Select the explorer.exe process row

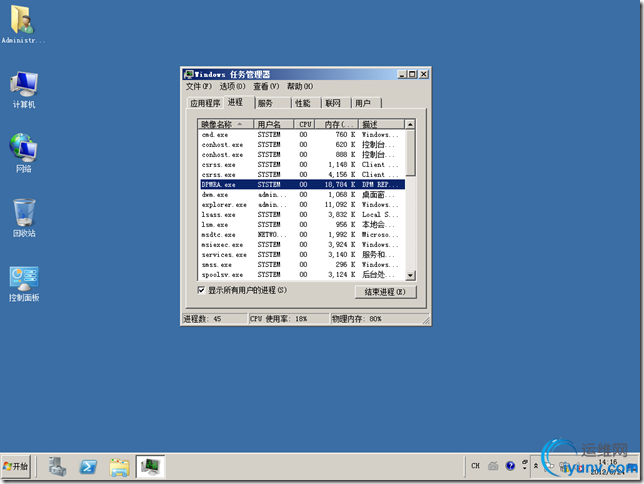pyautogui.click(x=302, y=205)
